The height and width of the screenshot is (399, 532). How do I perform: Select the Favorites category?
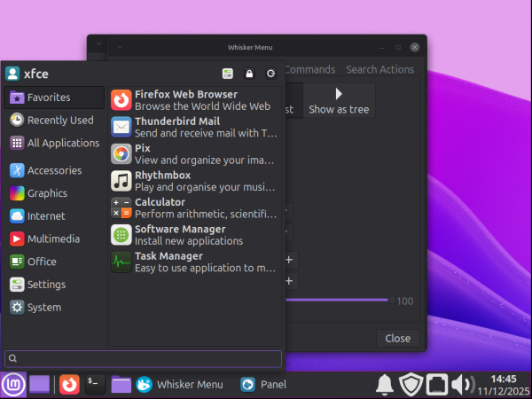[54, 98]
